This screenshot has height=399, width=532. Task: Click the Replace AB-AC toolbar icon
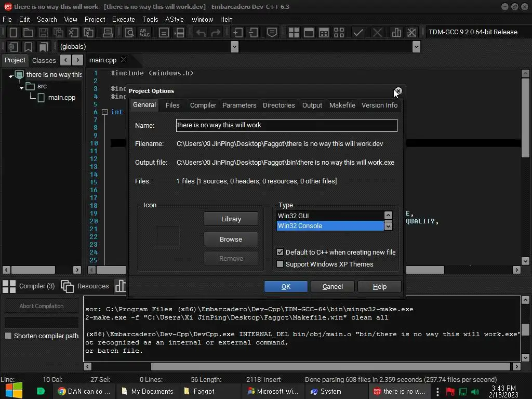pyautogui.click(x=144, y=33)
